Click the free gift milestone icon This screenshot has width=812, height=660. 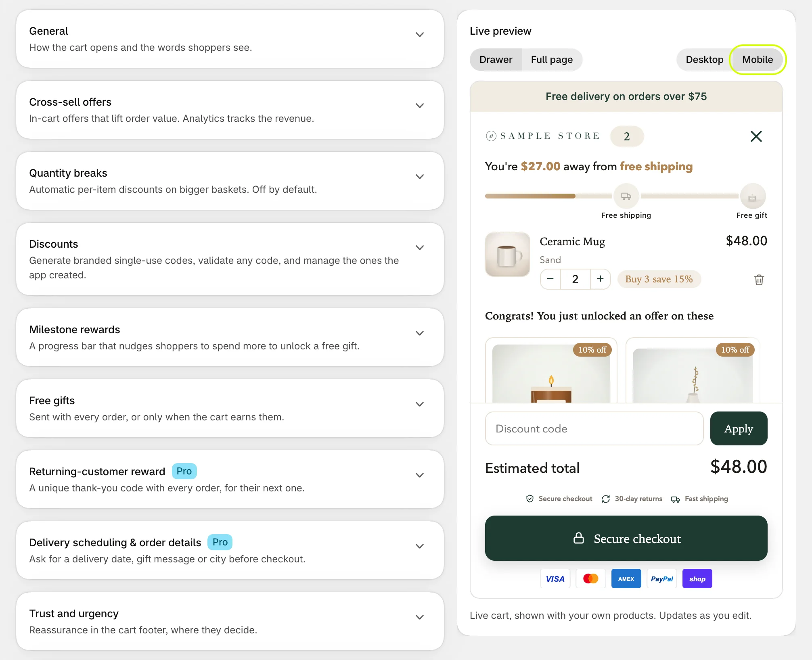click(753, 196)
